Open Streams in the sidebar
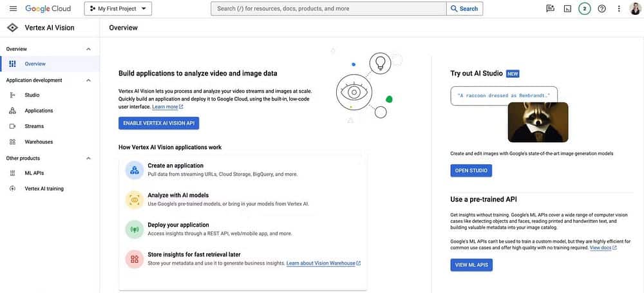Screen dimensions: 644x293 tap(50, 126)
